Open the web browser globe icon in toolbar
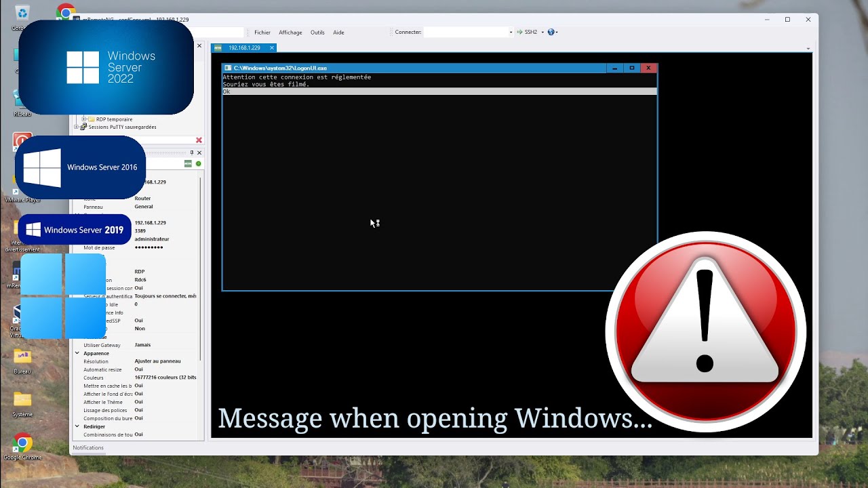The width and height of the screenshot is (868, 488). coord(551,32)
